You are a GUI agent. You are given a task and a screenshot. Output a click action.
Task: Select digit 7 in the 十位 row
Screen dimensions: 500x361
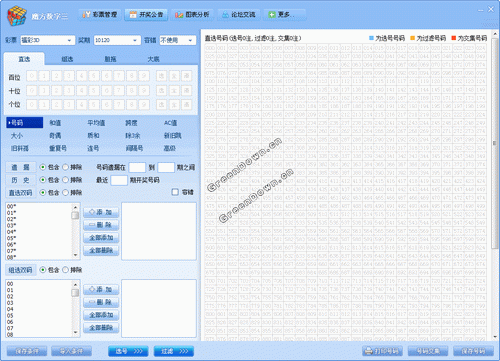119,90
